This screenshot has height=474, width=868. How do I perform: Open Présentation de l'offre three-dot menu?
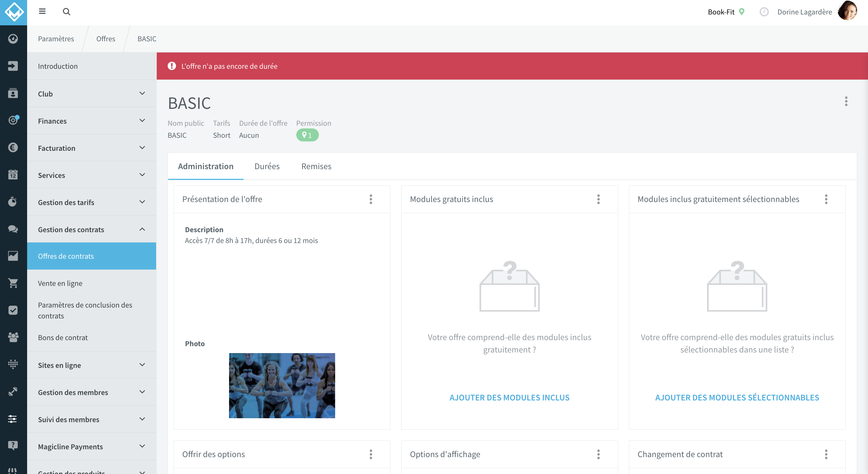pyautogui.click(x=371, y=199)
